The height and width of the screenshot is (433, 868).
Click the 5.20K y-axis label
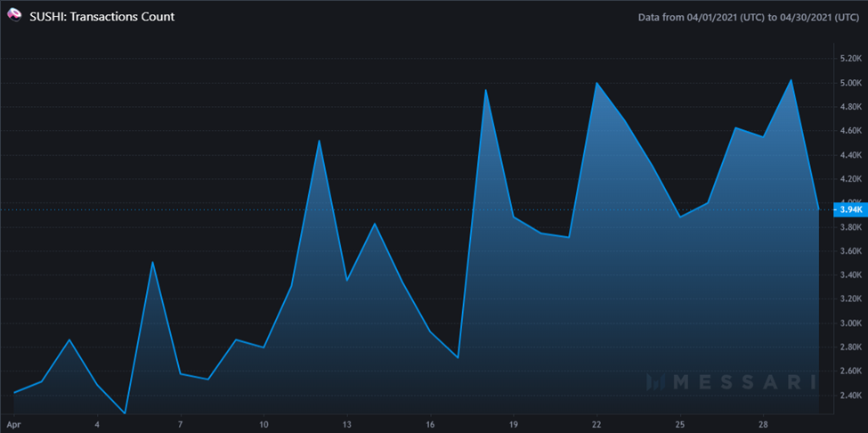tap(851, 59)
